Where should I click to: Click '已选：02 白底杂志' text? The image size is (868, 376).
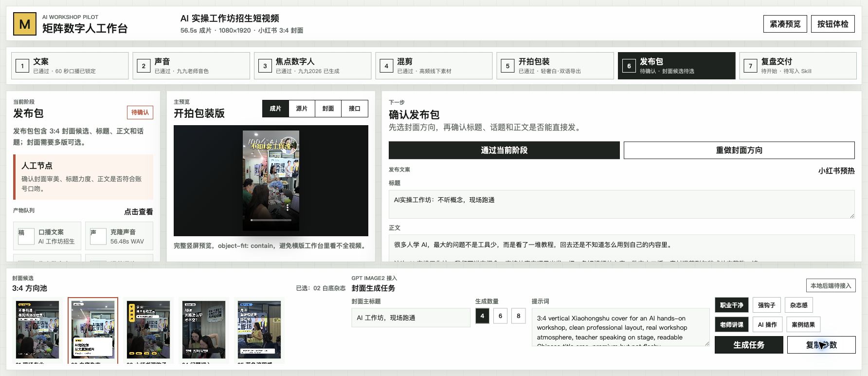coord(321,288)
